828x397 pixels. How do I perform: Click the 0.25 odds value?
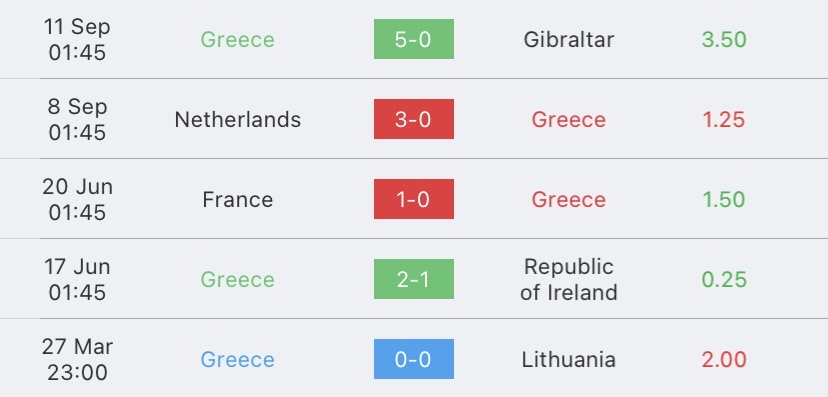(x=724, y=279)
